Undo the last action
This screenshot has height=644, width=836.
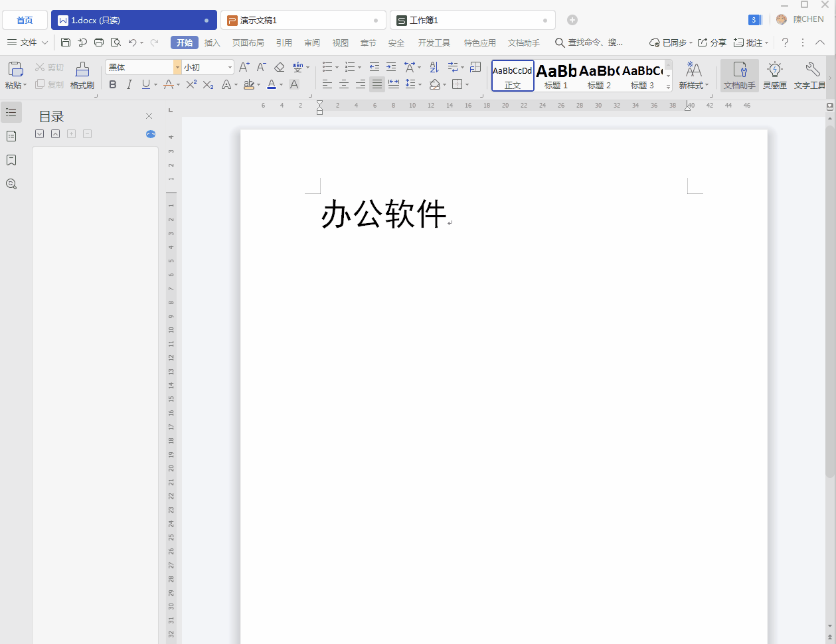point(132,42)
